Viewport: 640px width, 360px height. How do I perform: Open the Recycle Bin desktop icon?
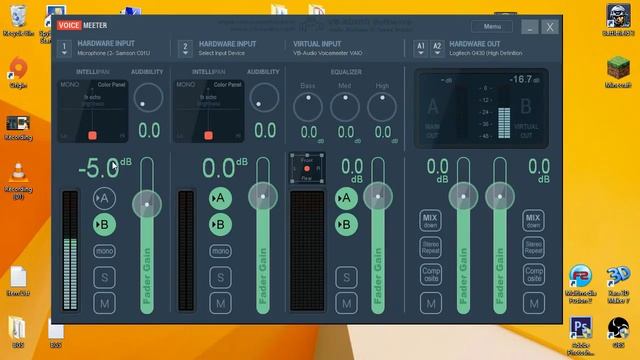point(18,21)
